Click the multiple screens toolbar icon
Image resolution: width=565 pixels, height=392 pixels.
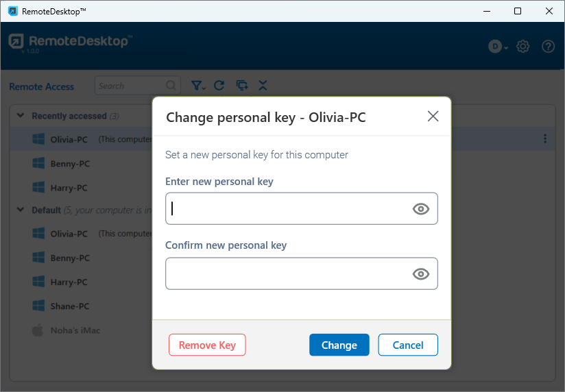241,86
